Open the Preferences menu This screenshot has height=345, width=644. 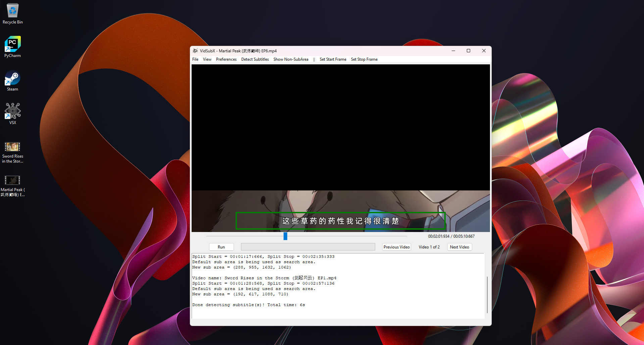coord(226,59)
